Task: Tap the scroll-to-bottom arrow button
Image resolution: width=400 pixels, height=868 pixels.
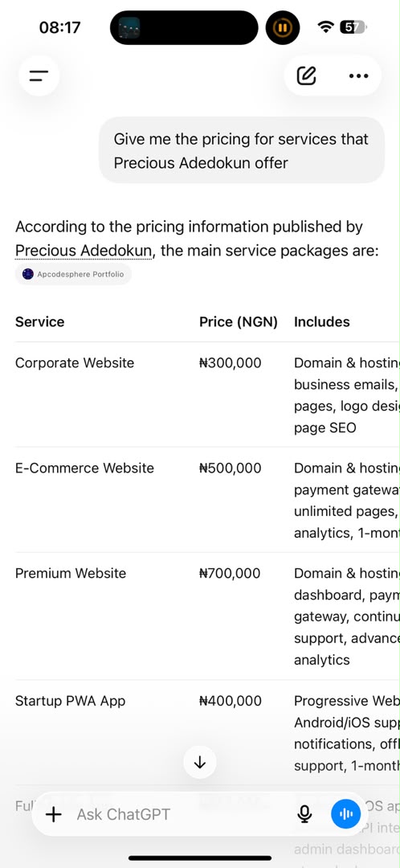Action: (200, 762)
